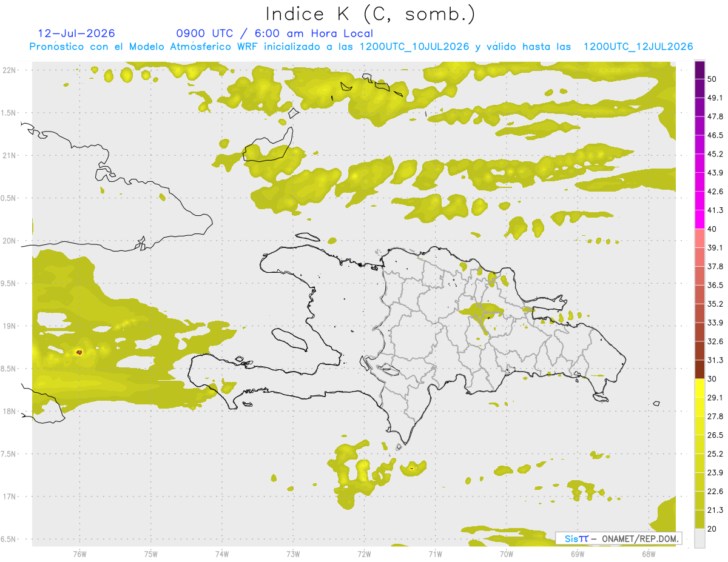Click the colorbar label '43.9'

coord(715,173)
